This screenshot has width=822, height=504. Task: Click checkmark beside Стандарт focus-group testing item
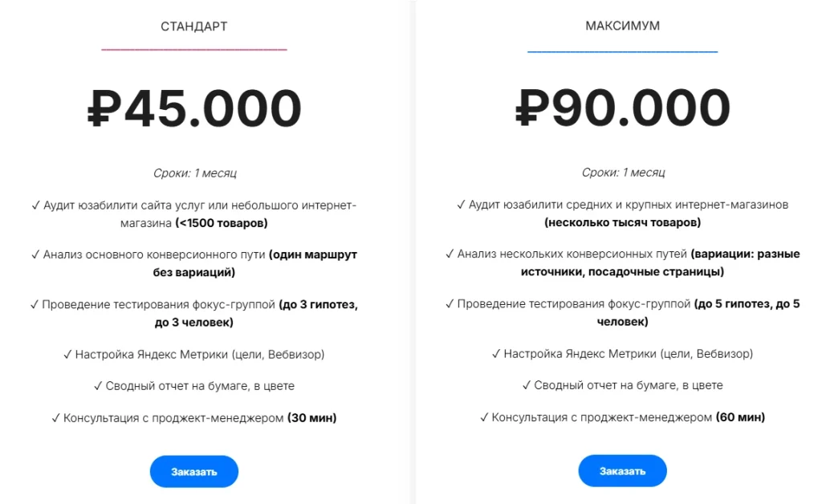[x=35, y=304]
